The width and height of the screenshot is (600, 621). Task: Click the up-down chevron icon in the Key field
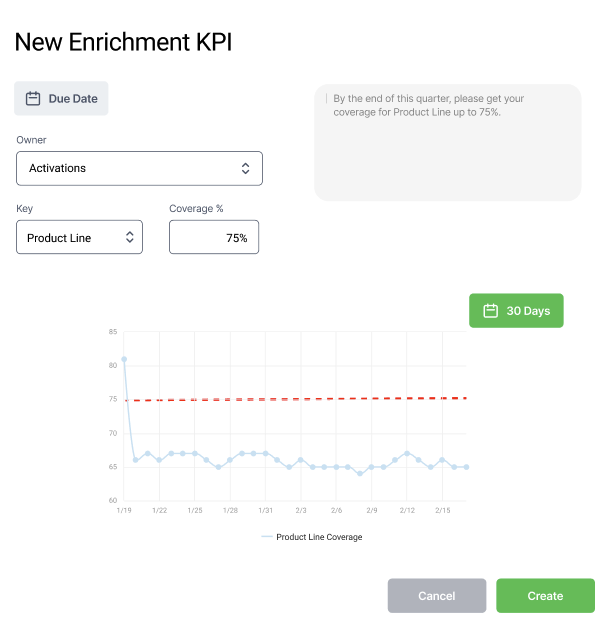click(x=129, y=237)
